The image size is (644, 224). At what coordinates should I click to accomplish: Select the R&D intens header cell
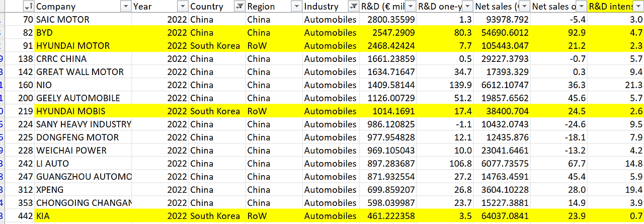[616, 7]
